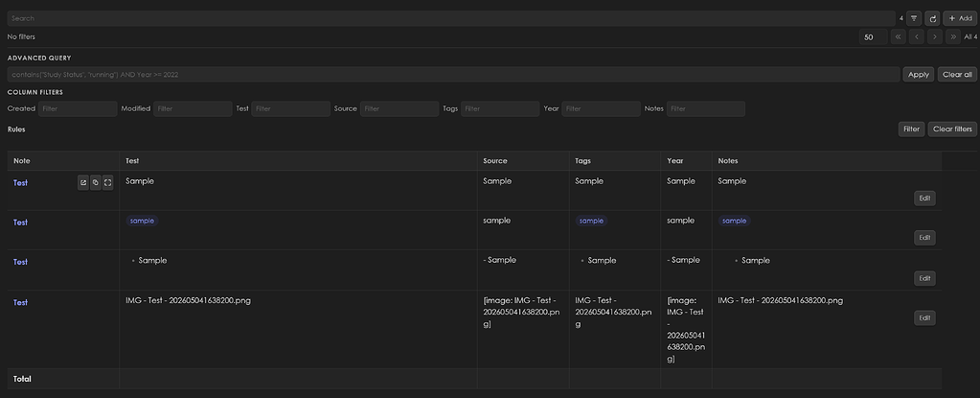Refresh the table with the reload icon

tap(932, 19)
